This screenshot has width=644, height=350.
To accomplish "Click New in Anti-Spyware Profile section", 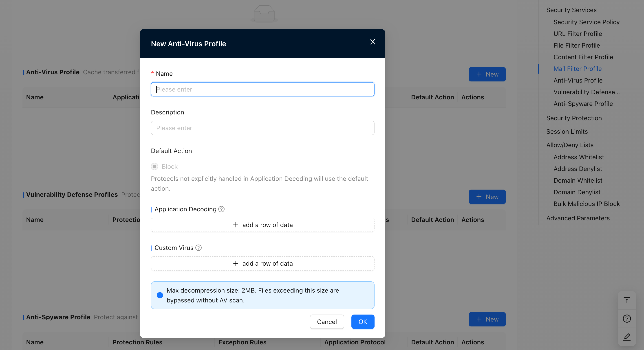I will tap(487, 319).
